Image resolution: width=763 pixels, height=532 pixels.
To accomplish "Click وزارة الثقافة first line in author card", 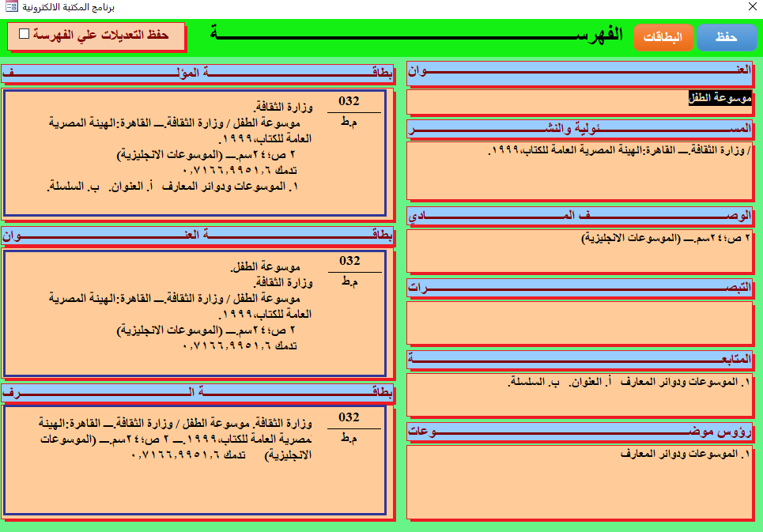I will (283, 107).
